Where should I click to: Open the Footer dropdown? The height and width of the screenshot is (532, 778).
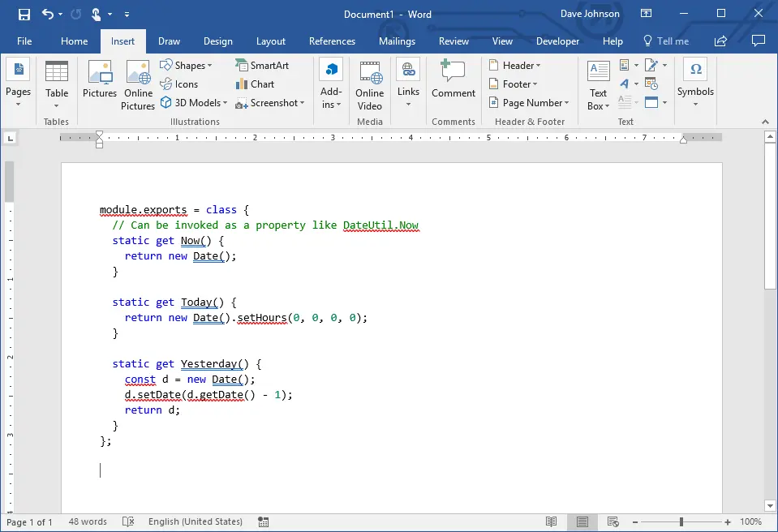(513, 84)
